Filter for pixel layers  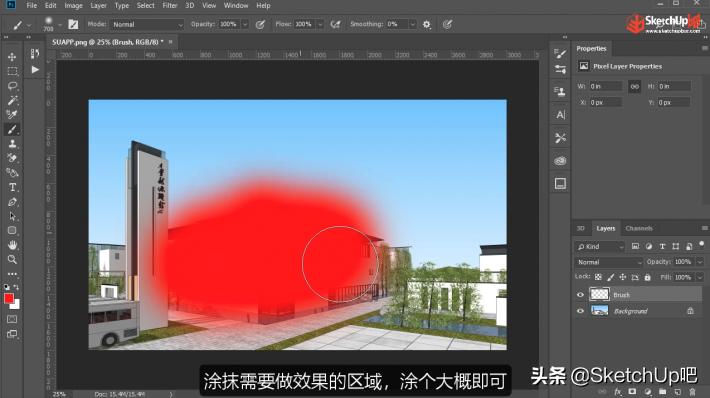click(x=635, y=246)
